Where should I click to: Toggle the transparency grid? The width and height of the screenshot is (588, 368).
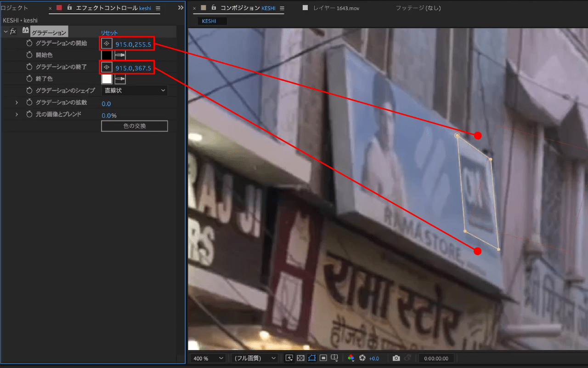coord(301,358)
